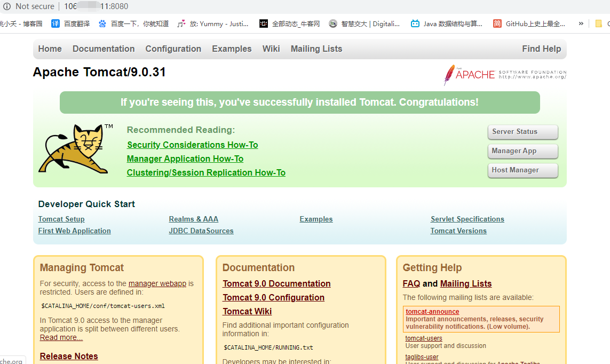Image resolution: width=610 pixels, height=364 pixels.
Task: Open the Tomcat Wiki link
Action: pyautogui.click(x=247, y=312)
